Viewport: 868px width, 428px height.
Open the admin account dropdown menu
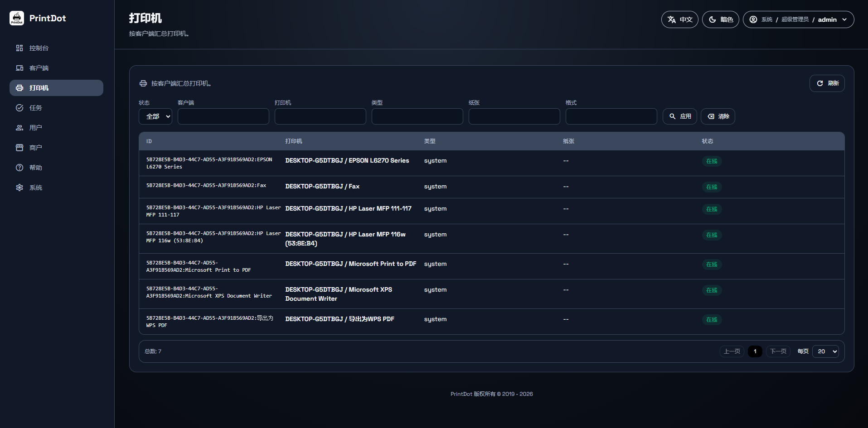point(798,19)
